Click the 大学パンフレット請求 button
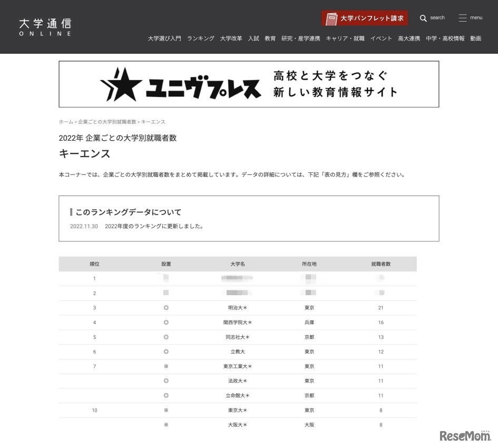This screenshot has width=498, height=448. coord(365,17)
